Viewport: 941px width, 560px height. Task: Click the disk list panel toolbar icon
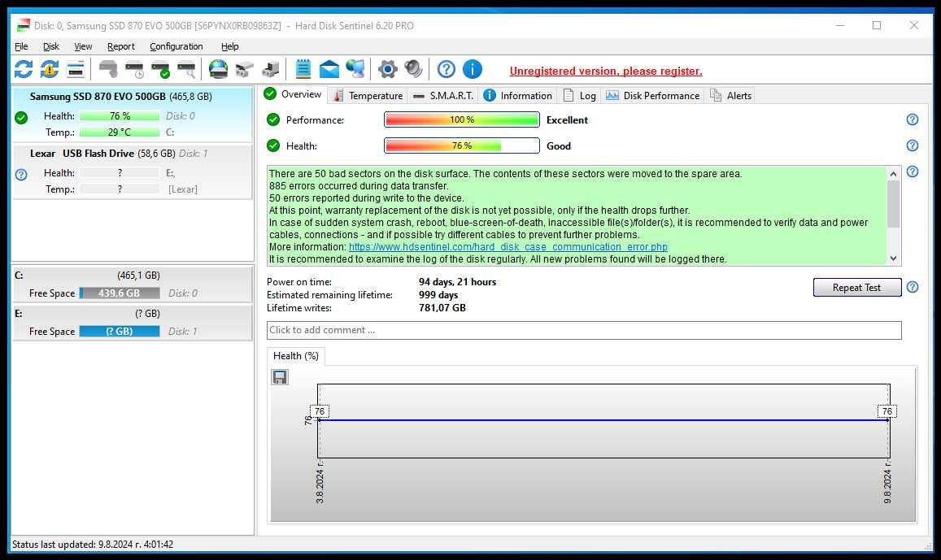pyautogui.click(x=76, y=70)
